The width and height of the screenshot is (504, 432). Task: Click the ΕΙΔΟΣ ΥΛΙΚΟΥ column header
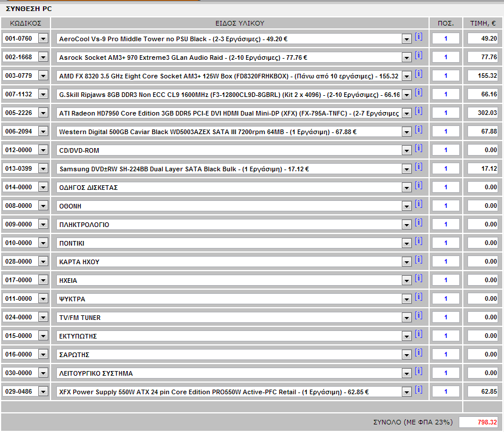pyautogui.click(x=240, y=23)
